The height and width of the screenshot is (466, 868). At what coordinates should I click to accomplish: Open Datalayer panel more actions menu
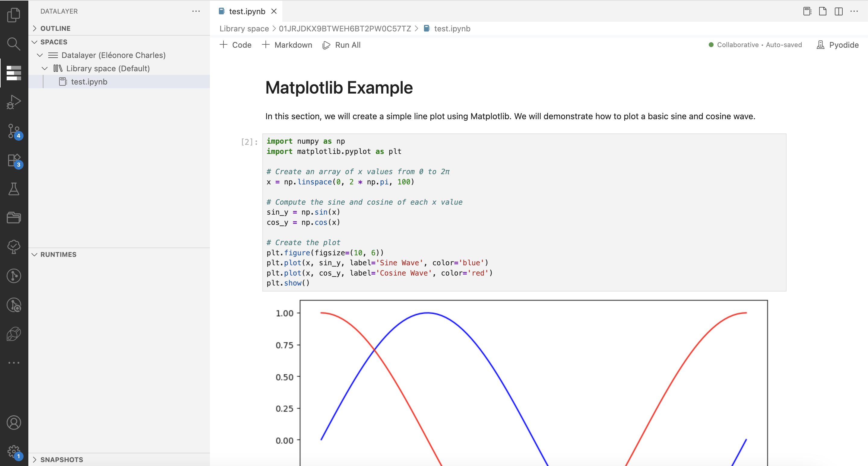(196, 11)
